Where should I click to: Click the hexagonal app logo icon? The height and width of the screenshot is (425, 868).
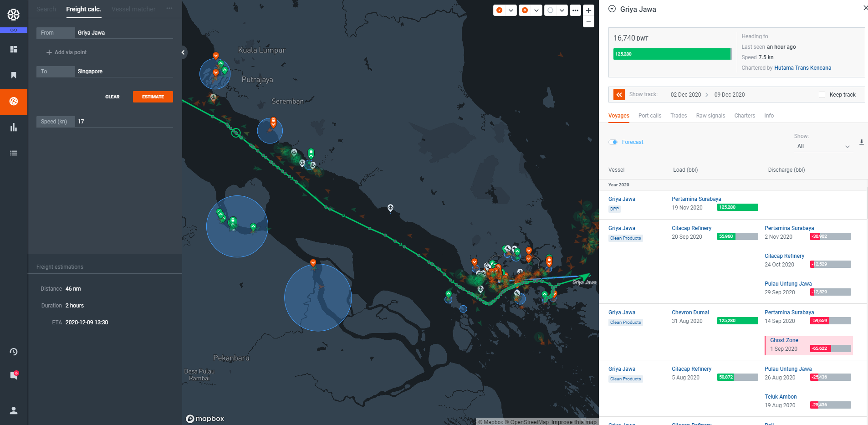(x=14, y=15)
